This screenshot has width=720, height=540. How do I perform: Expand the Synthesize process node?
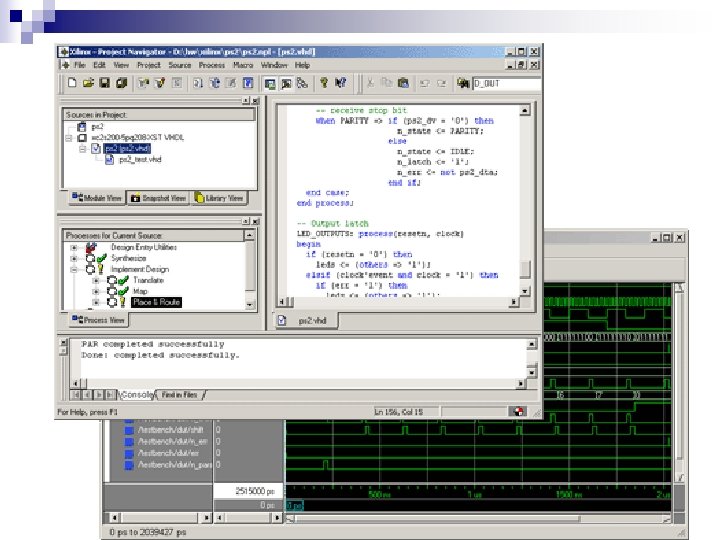(x=74, y=258)
